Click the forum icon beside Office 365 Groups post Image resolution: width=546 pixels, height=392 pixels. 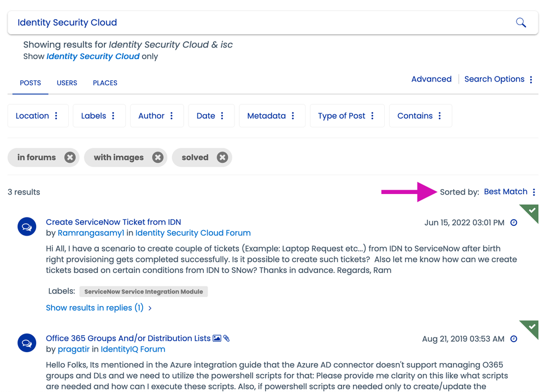pos(26,343)
